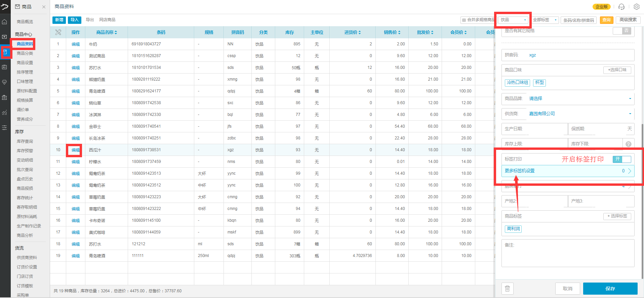Close the 商品 side menu with the X
This screenshot has height=298, width=644.
pos(44,7)
